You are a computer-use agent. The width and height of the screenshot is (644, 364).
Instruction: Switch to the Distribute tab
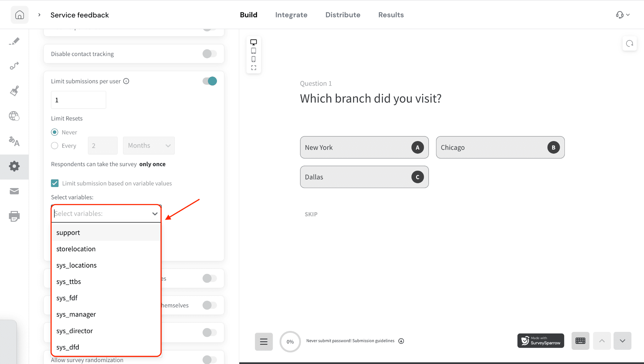point(343,15)
